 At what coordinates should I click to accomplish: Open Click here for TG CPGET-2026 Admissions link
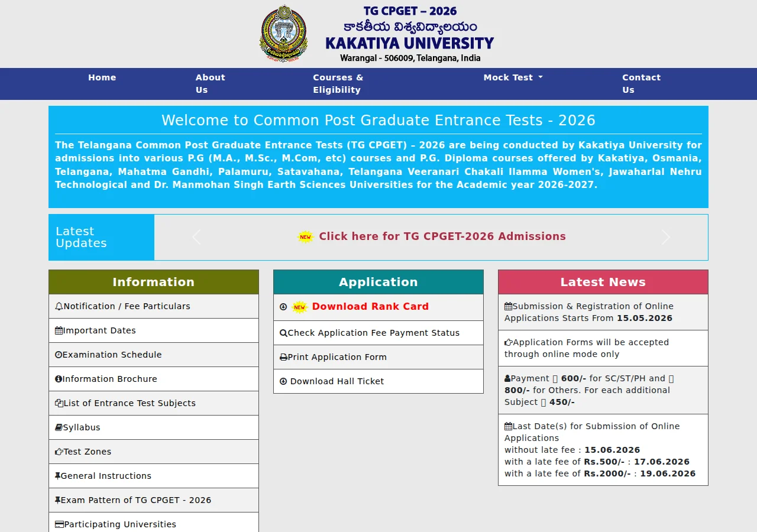[442, 236]
